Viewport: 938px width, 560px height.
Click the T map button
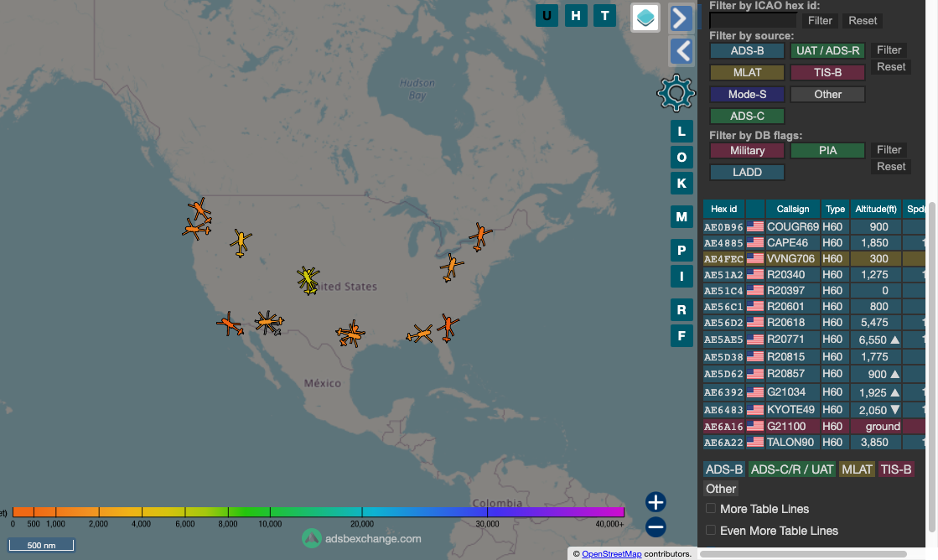(x=604, y=16)
